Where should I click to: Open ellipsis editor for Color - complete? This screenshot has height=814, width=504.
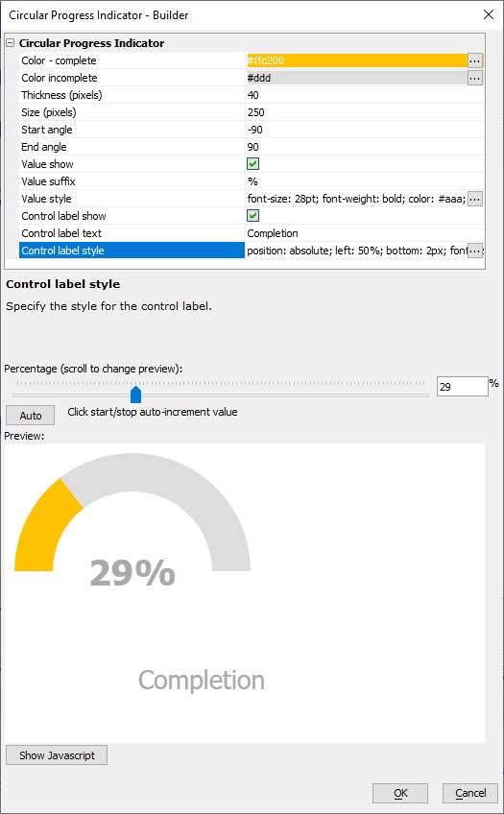[475, 60]
